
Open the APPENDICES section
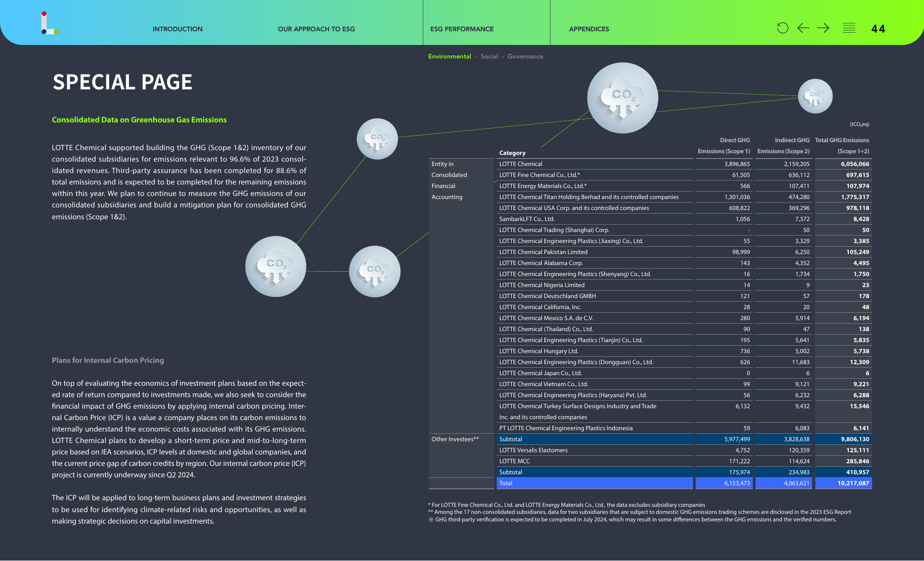click(x=589, y=29)
